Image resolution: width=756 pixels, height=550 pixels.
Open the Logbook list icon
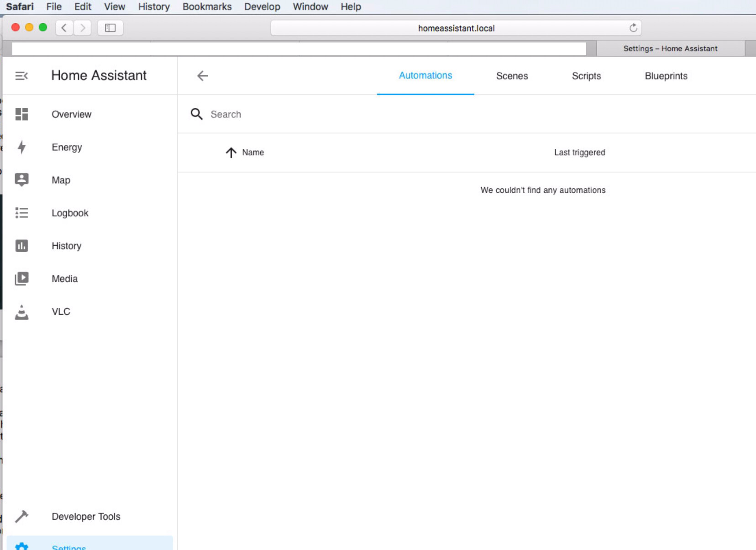pyautogui.click(x=21, y=213)
